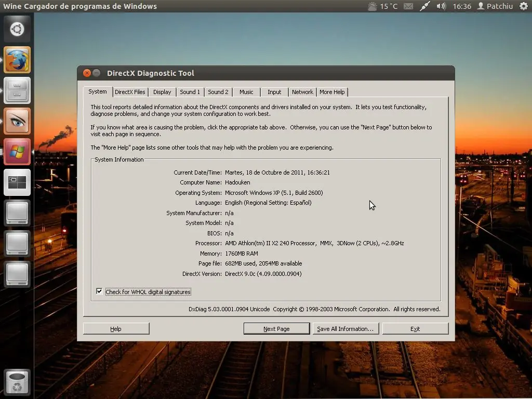
Task: Click the 1760MB RAM memory value
Action: tap(241, 254)
